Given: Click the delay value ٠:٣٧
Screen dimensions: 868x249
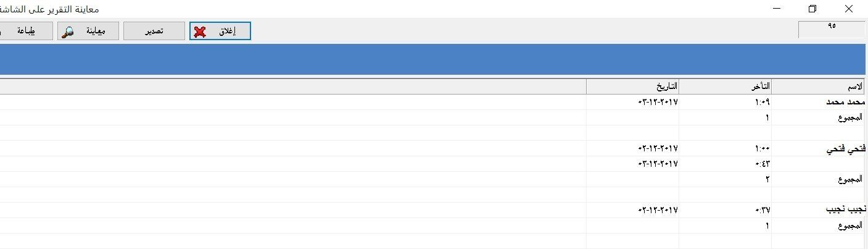Looking at the screenshot, I should (762, 210).
